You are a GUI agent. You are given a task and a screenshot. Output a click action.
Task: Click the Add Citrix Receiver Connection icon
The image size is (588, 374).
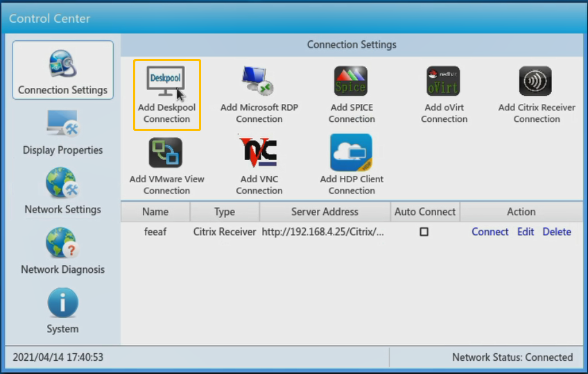(535, 81)
